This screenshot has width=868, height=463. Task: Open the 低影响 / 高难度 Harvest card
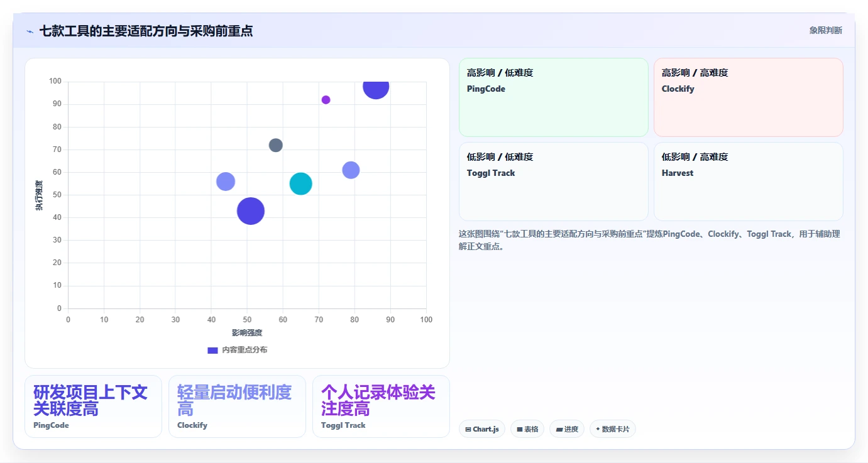(x=749, y=182)
